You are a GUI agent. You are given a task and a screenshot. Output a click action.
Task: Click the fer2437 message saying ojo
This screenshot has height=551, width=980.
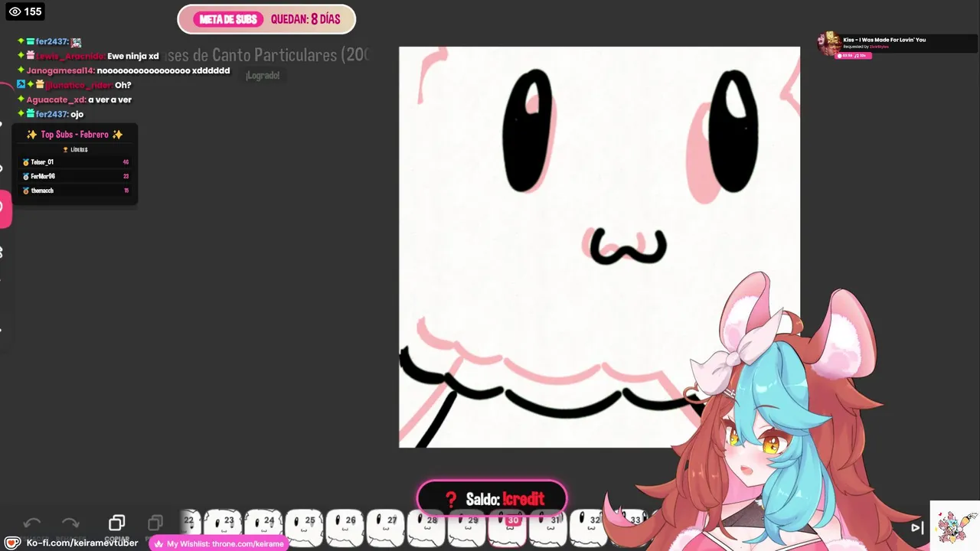pyautogui.click(x=50, y=114)
